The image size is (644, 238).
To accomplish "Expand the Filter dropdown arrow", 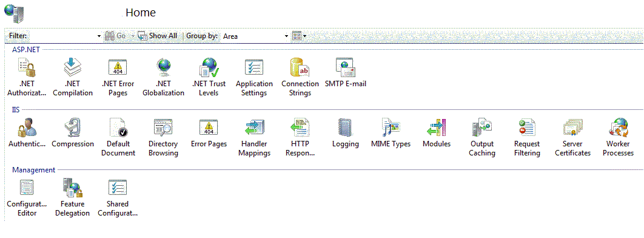I will coord(99,36).
